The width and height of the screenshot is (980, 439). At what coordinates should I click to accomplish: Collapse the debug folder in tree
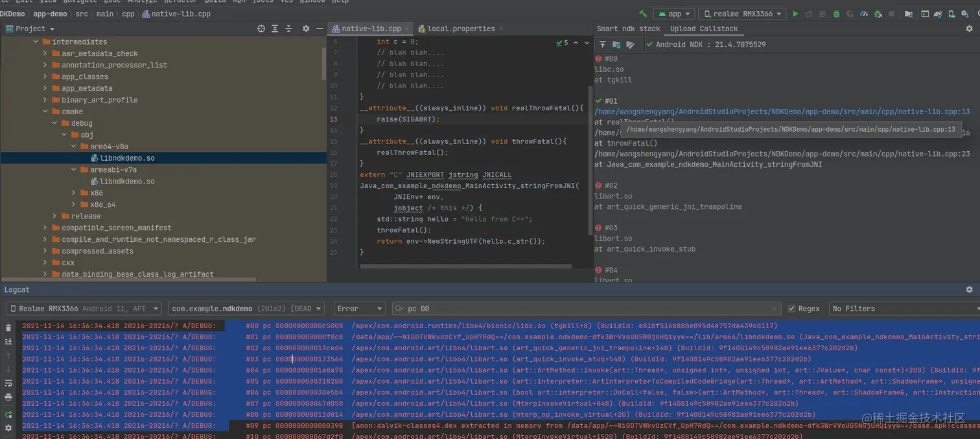pos(55,123)
